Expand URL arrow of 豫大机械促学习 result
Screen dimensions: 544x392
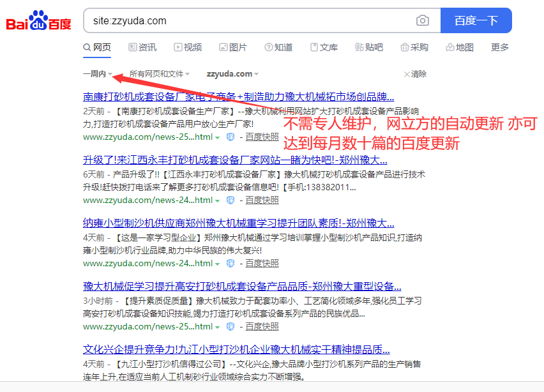(217, 327)
